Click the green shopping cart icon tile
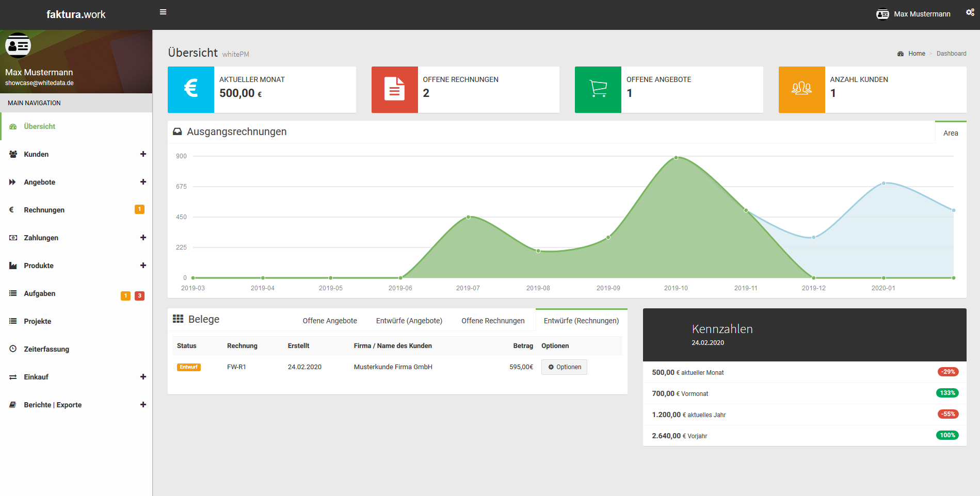 [x=598, y=90]
